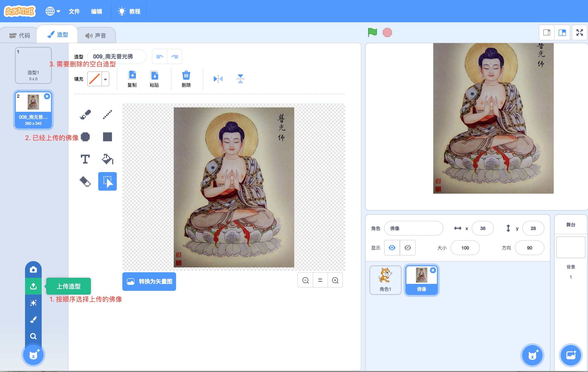Open camera to take costume photo
The width and height of the screenshot is (588, 372).
click(x=33, y=269)
